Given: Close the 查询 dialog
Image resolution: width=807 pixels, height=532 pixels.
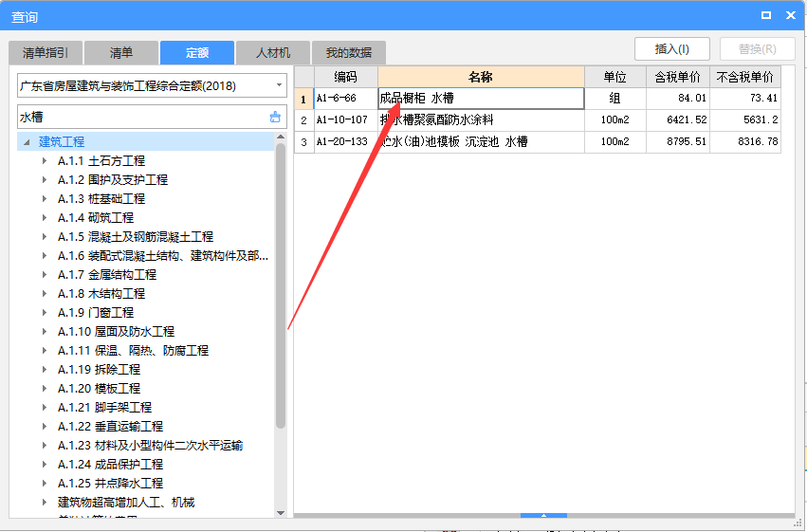Looking at the screenshot, I should 791,15.
